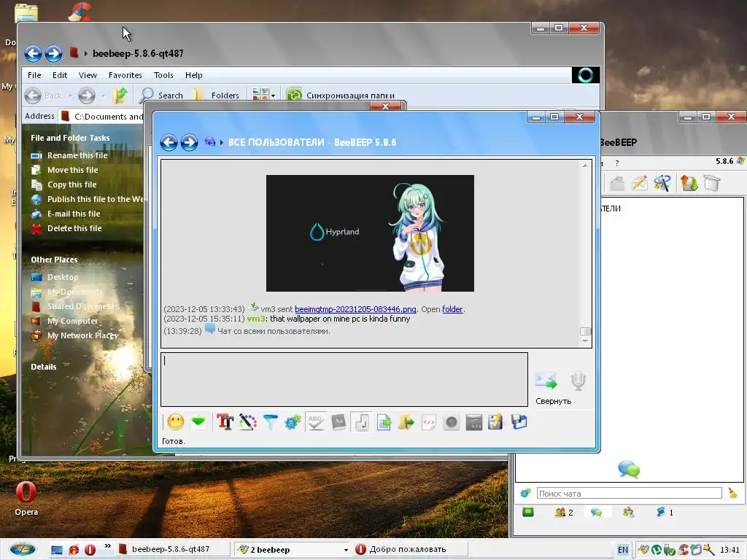The height and width of the screenshot is (560, 747).
Task: Toggle the music note sound icon
Action: click(361, 422)
